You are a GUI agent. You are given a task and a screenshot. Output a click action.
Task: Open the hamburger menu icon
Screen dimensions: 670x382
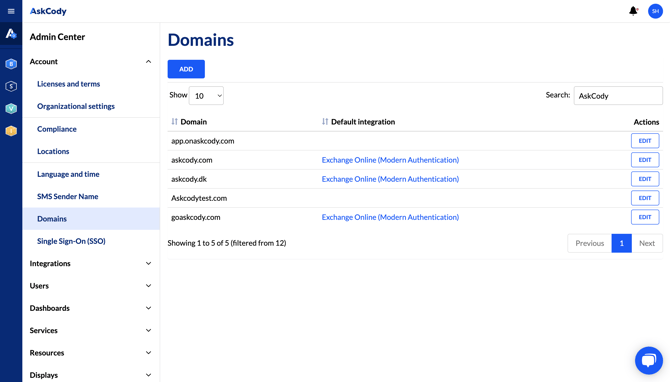11,11
